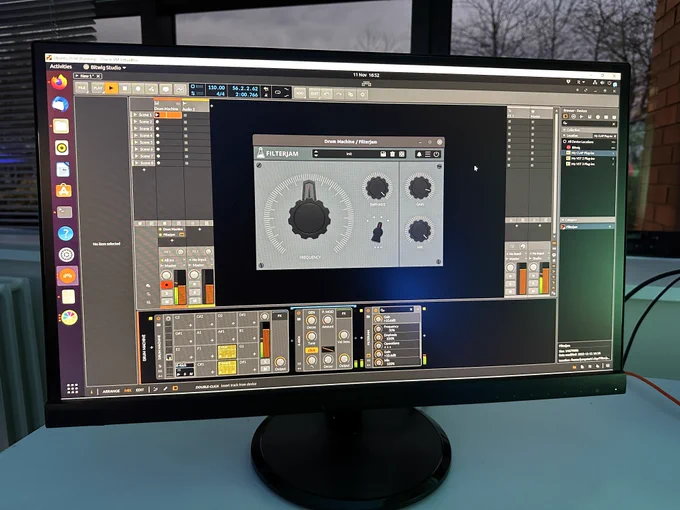The width and height of the screenshot is (680, 510).
Task: Switch to the New 1 project tab
Action: (87, 76)
